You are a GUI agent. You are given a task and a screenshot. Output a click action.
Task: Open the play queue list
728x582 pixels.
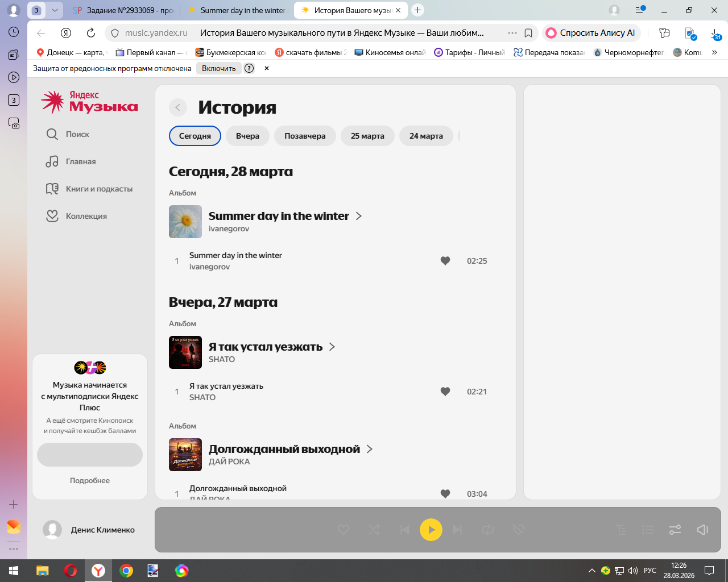[x=648, y=530]
